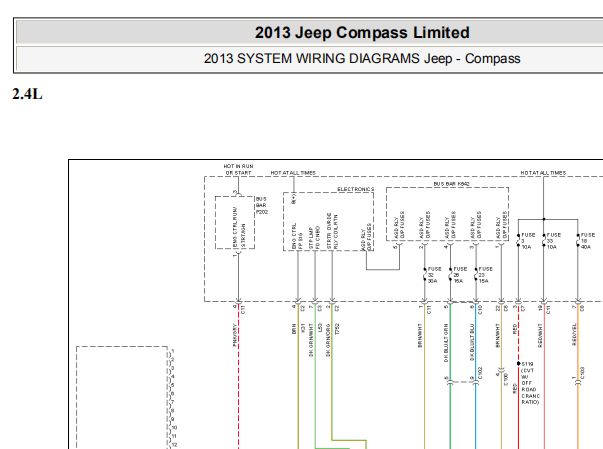Click the "T752" circuit label
Image resolution: width=603 pixels, height=449 pixels.
coord(337,329)
